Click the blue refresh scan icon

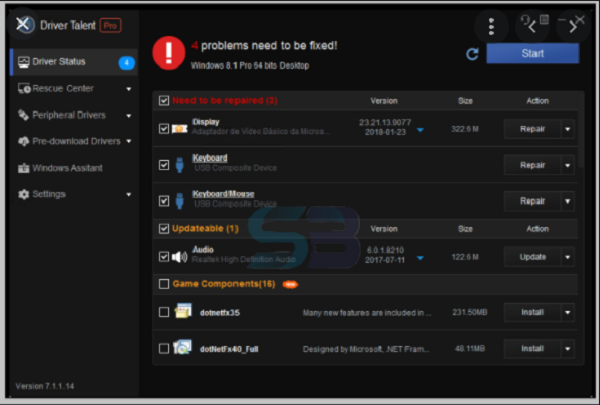[x=472, y=54]
